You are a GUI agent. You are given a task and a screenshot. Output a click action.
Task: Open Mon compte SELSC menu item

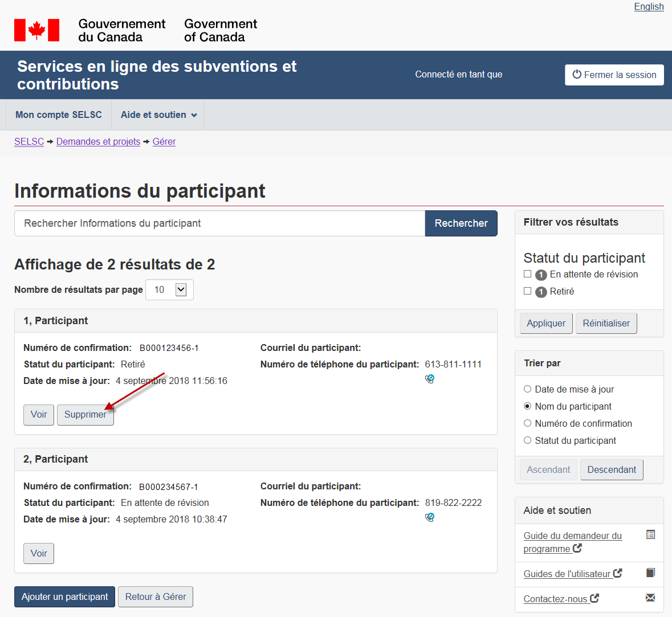coord(59,115)
